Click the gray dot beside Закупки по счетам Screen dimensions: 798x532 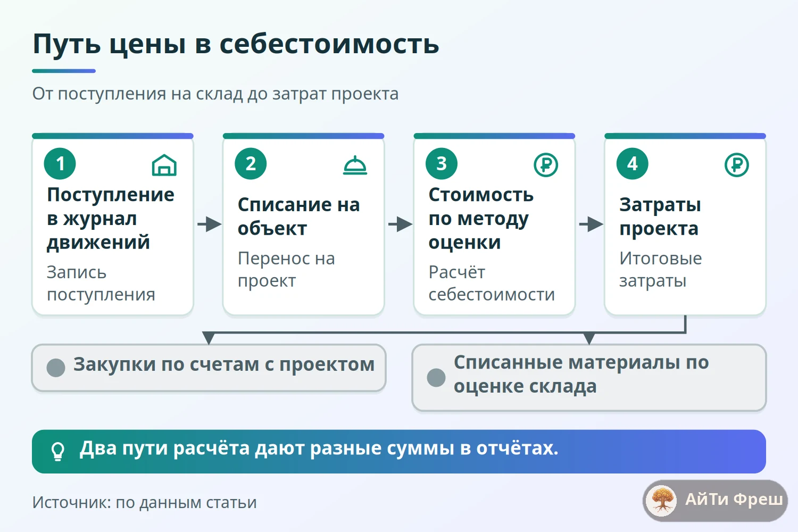point(56,368)
